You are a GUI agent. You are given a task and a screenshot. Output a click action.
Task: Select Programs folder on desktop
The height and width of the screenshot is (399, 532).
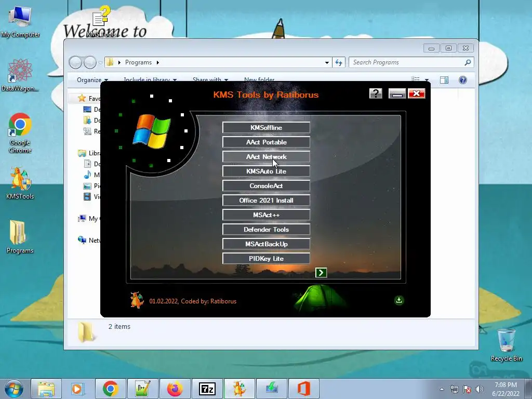click(x=20, y=237)
